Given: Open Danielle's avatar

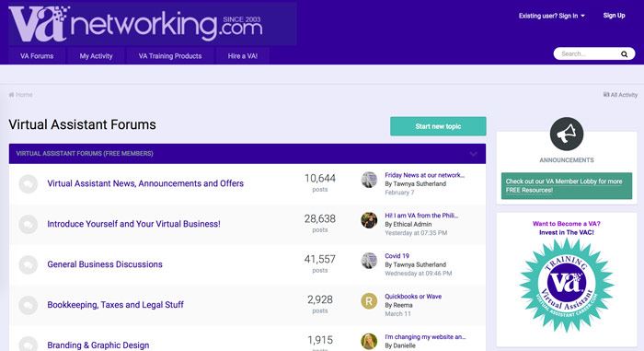Looking at the screenshot, I should coord(369,342).
